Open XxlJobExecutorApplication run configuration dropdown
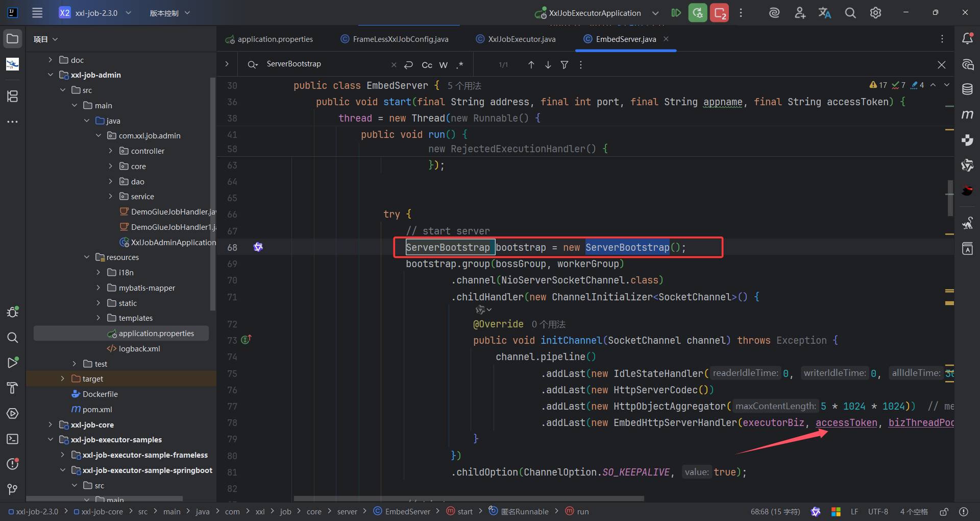 pos(596,13)
